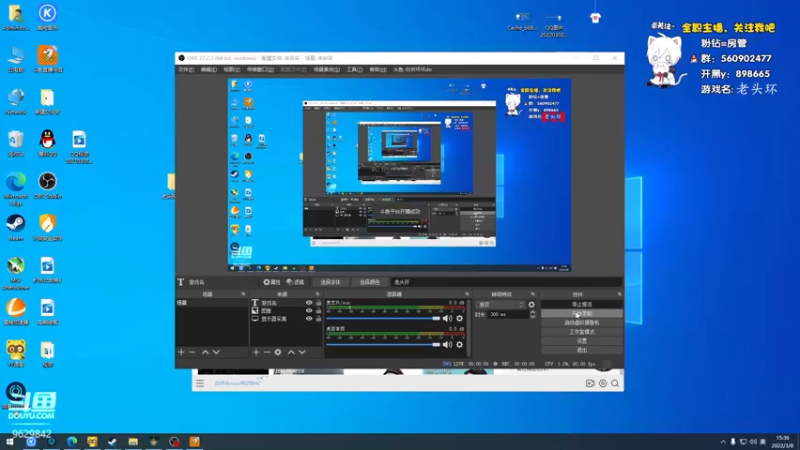Click 启动虚拟摄像机 virtual camera button

click(582, 323)
